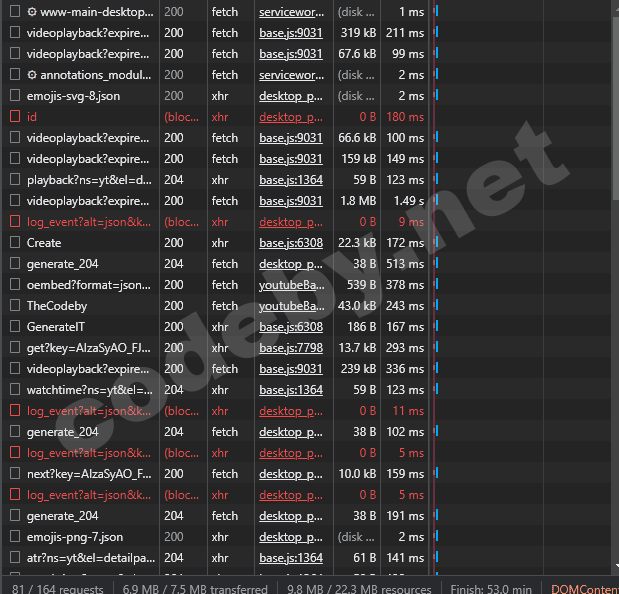Open base.js:6308 initiator in Create row
The height and width of the screenshot is (594, 619).
(291, 243)
